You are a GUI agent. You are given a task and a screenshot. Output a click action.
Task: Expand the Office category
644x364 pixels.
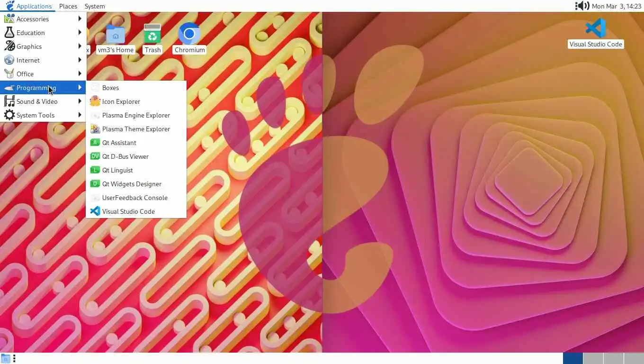43,74
